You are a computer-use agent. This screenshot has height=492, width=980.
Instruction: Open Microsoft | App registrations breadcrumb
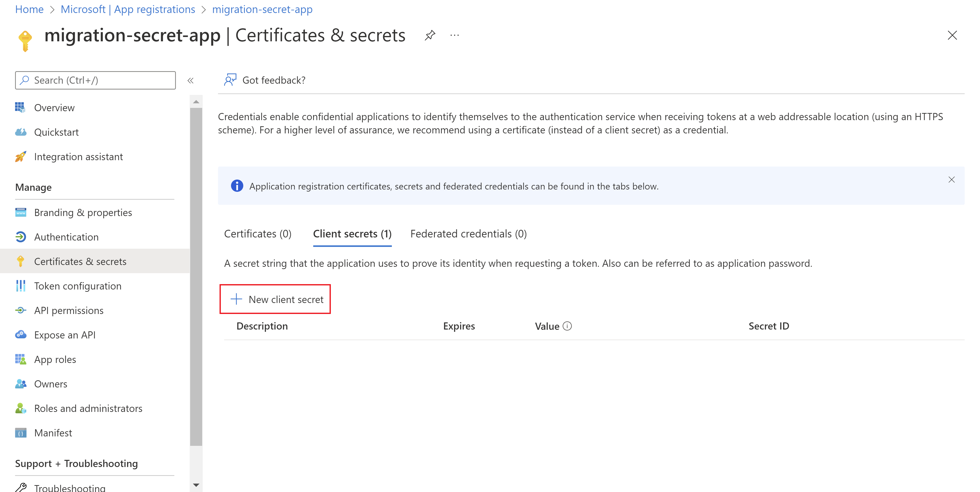pyautogui.click(x=128, y=9)
